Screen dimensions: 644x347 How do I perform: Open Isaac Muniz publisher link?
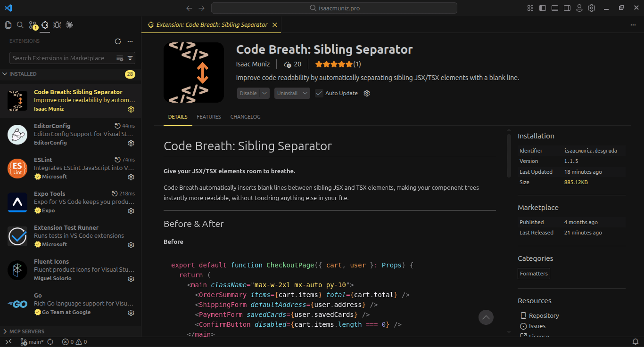253,64
